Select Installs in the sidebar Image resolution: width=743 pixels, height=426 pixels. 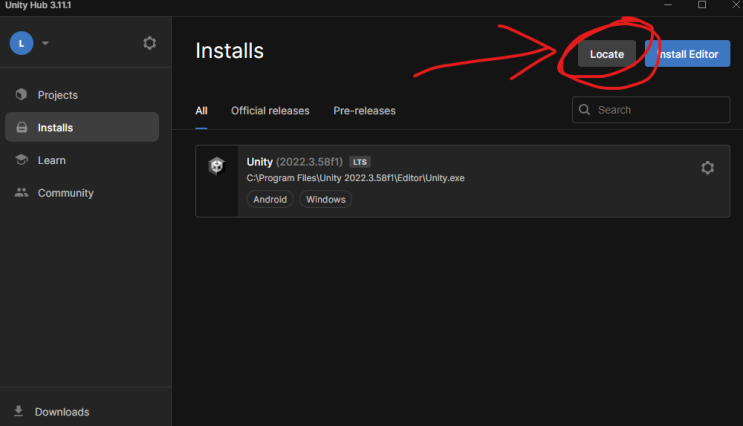pyautogui.click(x=82, y=127)
